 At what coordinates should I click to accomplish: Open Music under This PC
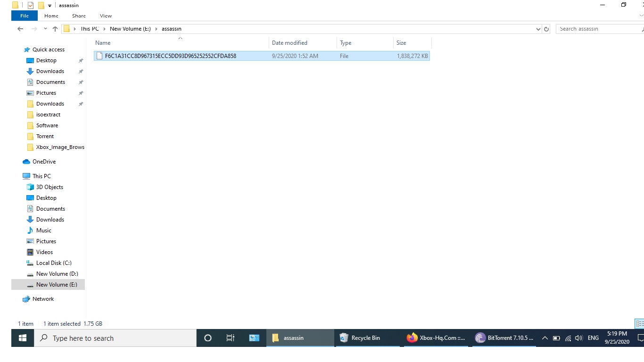pos(43,230)
